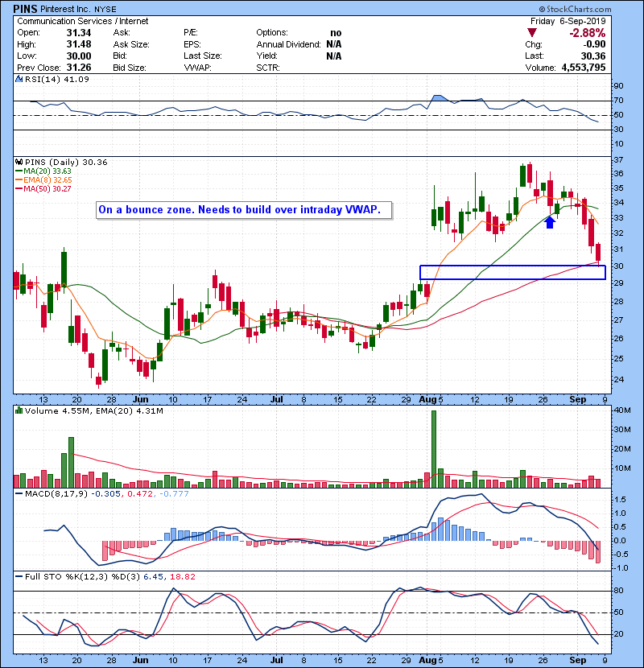The width and height of the screenshot is (644, 668).
Task: Click 'Aug' on the upper date axis
Action: click(x=427, y=400)
